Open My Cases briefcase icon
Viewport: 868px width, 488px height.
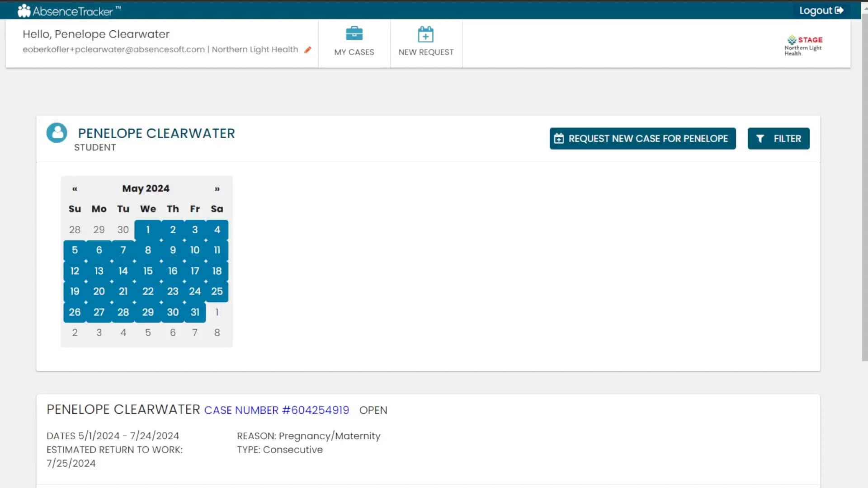click(354, 33)
